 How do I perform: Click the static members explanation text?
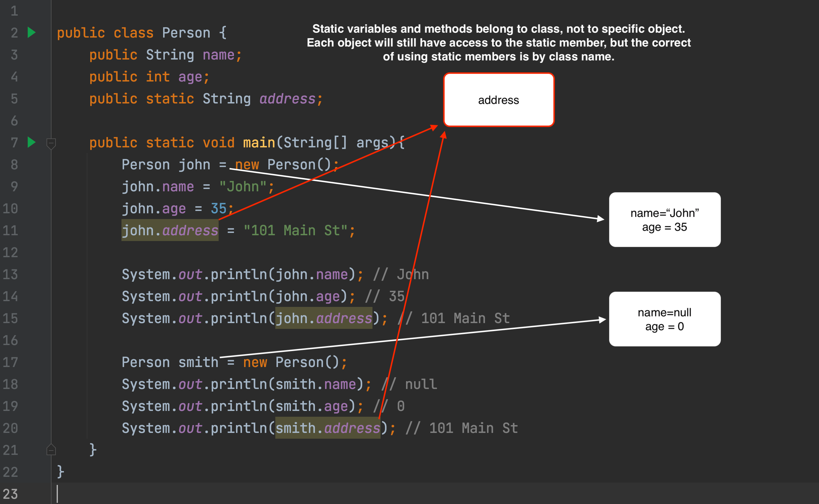coord(498,43)
